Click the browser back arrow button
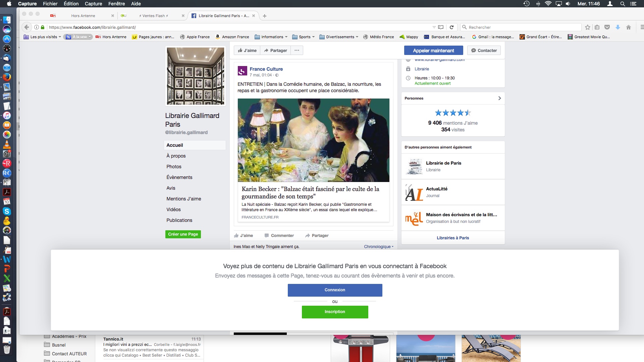This screenshot has width=644, height=362. pyautogui.click(x=26, y=27)
